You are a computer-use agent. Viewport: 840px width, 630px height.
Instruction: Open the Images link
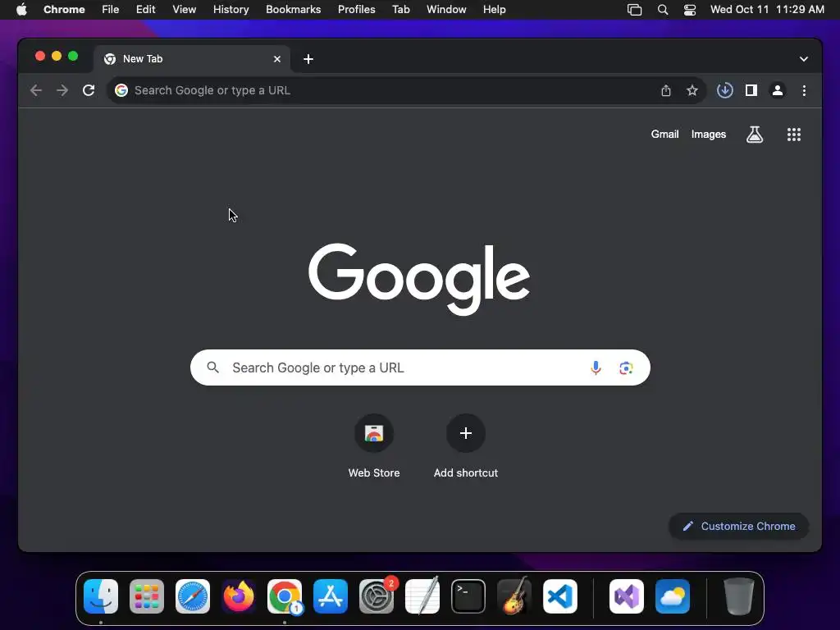coord(708,135)
